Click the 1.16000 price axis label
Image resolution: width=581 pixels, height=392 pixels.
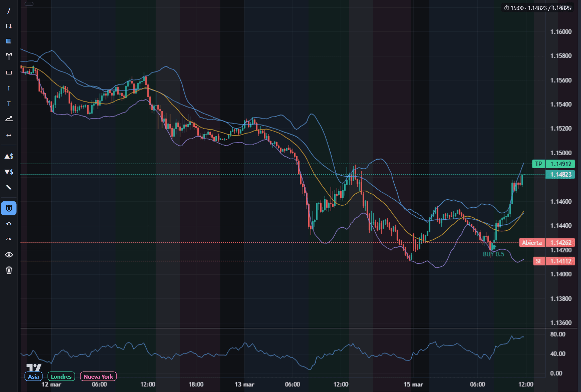coord(561,32)
